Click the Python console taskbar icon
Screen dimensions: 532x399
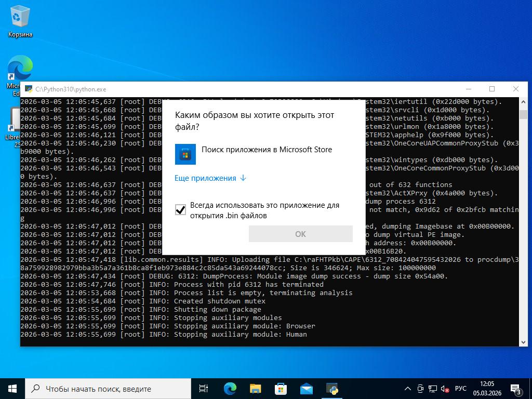(x=332, y=388)
